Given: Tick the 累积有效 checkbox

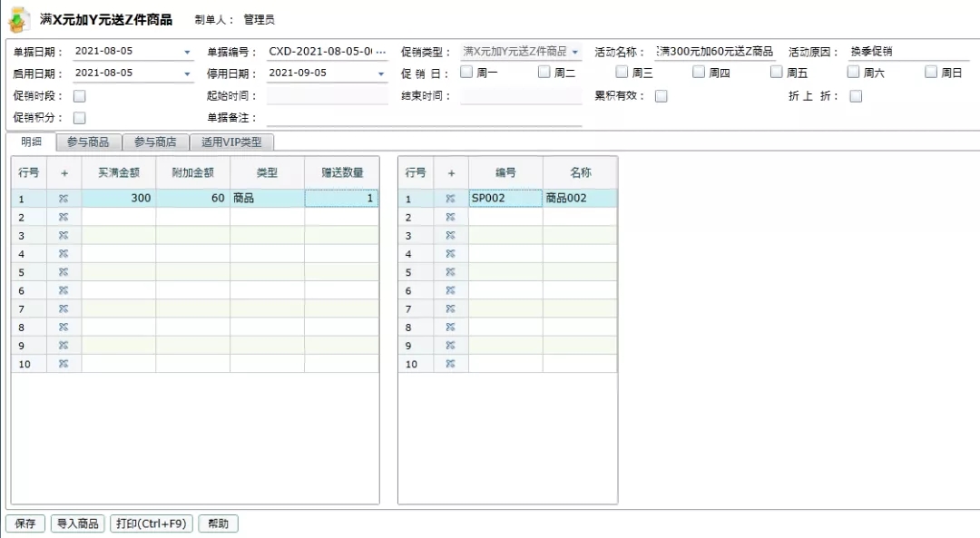Looking at the screenshot, I should [x=661, y=96].
